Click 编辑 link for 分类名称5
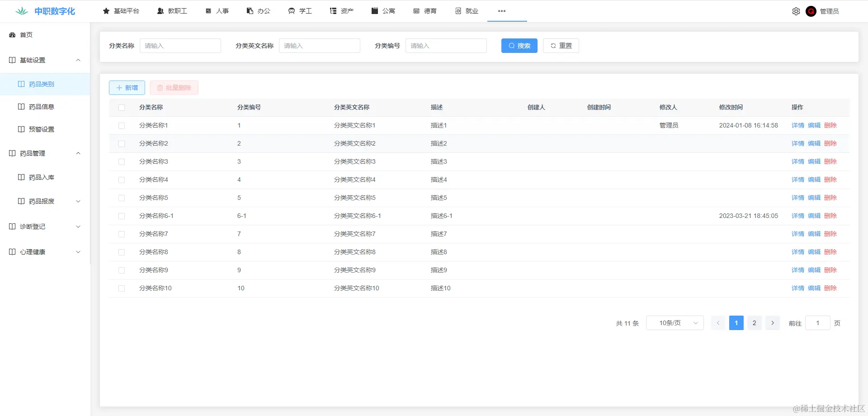This screenshot has height=416, width=868. point(814,198)
